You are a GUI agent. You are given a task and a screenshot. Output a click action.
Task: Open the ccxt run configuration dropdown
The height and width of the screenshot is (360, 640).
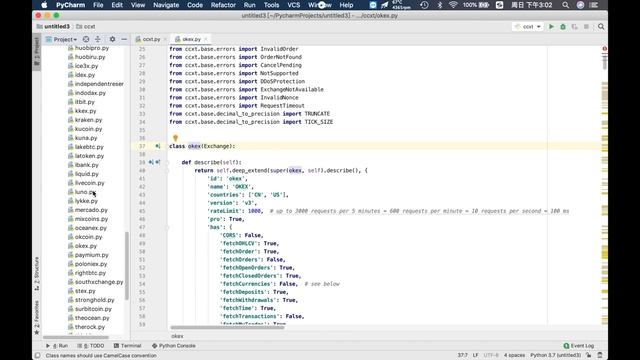(x=528, y=27)
